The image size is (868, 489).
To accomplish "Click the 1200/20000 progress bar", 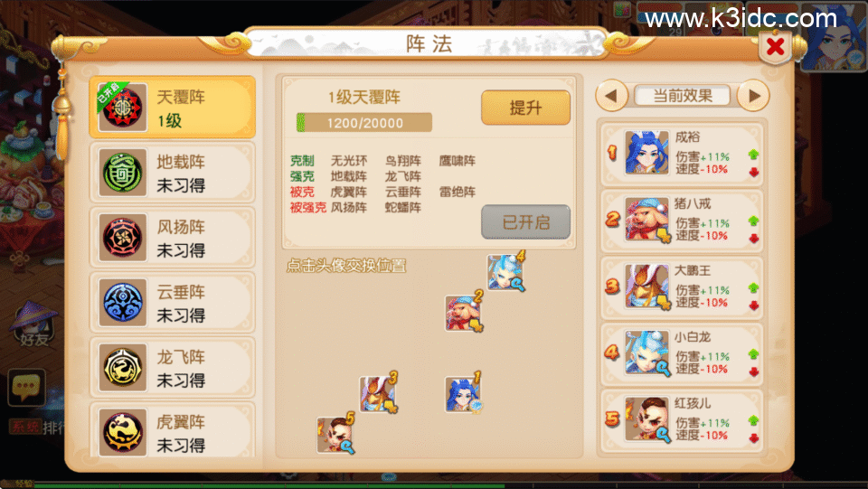I will pyautogui.click(x=364, y=123).
